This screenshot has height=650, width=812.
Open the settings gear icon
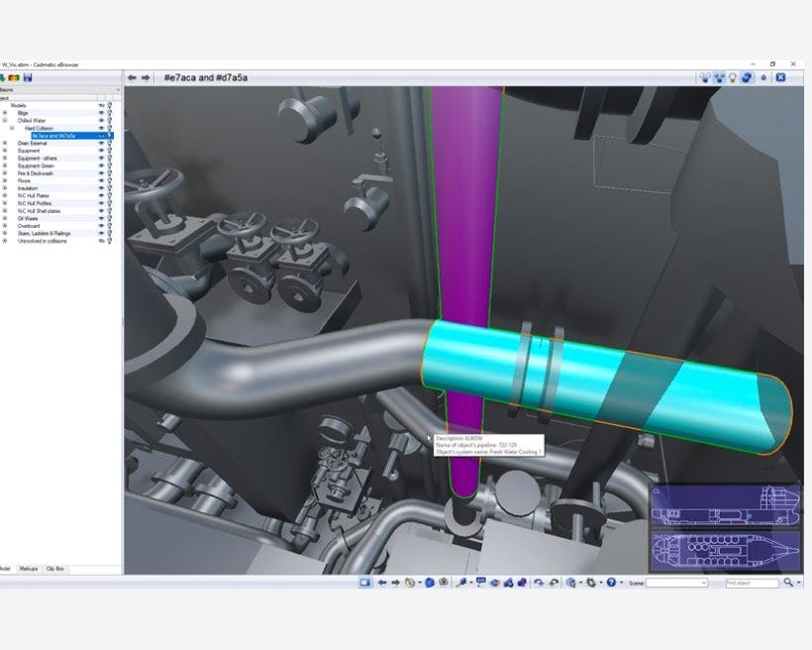(591, 583)
